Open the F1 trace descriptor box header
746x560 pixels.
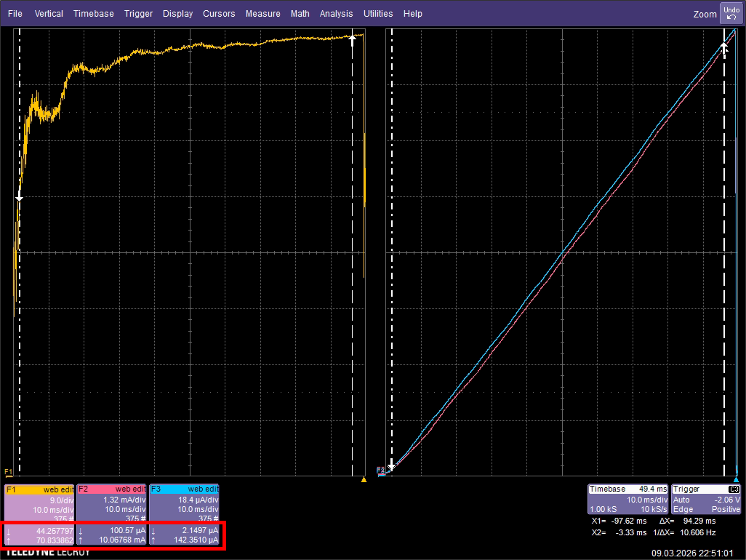pos(39,489)
